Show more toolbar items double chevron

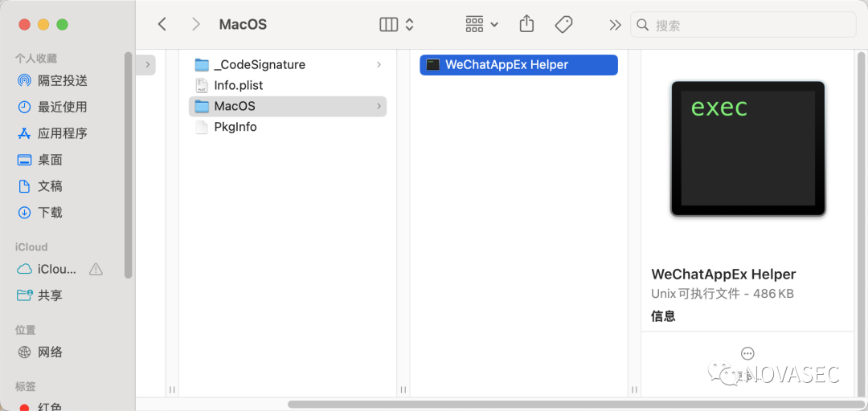point(615,25)
